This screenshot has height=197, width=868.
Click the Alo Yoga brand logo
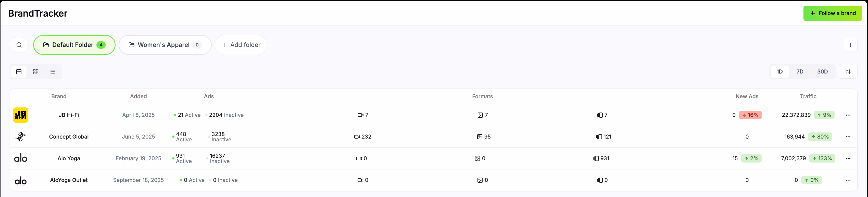tap(21, 158)
